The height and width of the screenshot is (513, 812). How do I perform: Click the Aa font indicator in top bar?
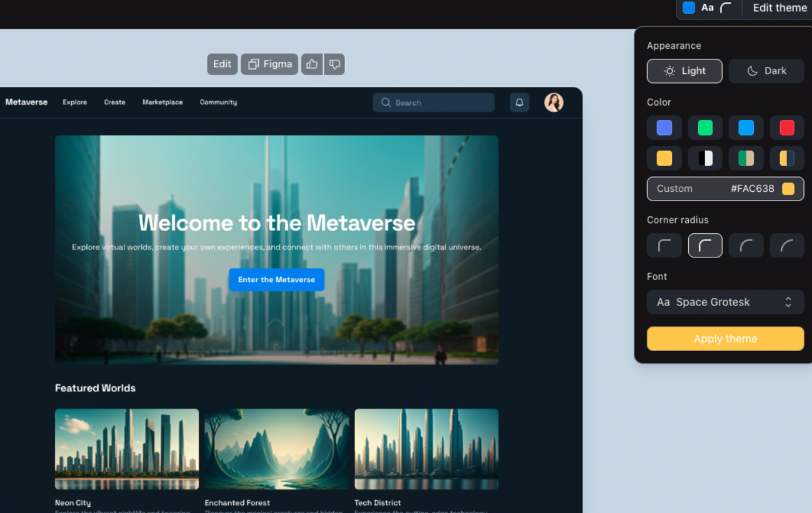click(708, 7)
